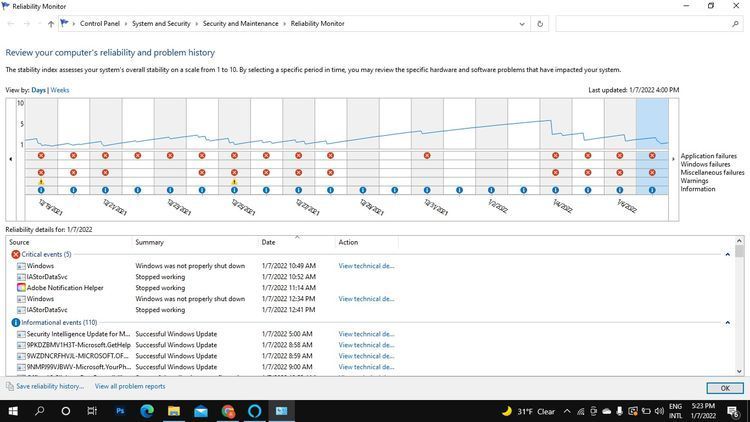Click the refresh button beside the address bar
750x422 pixels.
tap(540, 24)
